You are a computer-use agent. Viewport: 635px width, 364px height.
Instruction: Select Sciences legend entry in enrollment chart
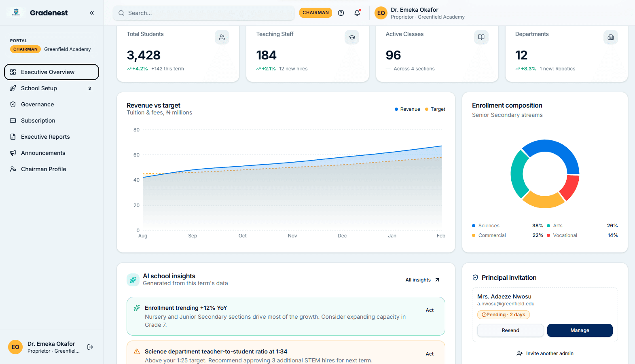(508, 226)
